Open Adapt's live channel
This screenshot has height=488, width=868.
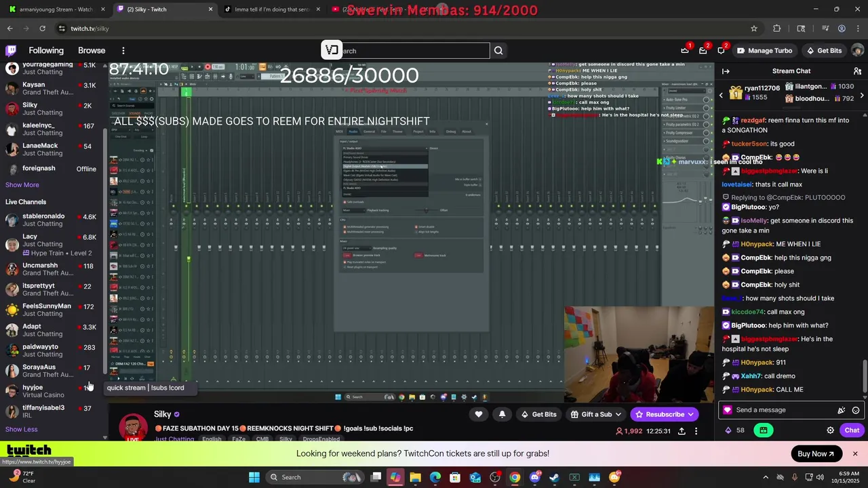54,330
